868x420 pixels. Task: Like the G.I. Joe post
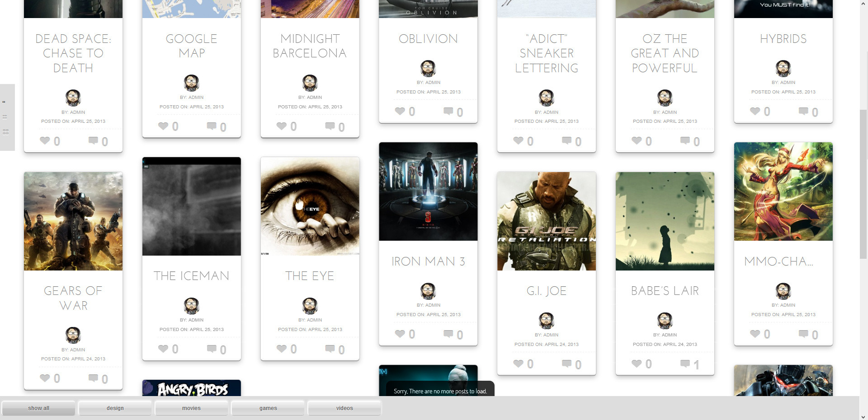coord(518,364)
